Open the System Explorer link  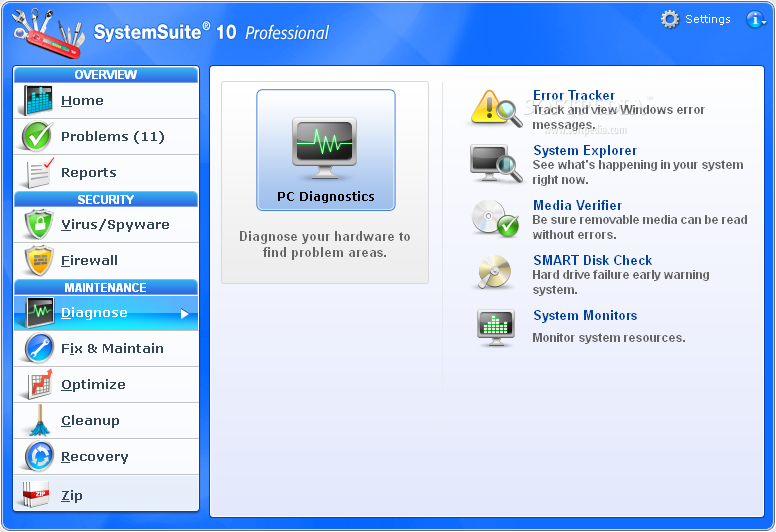click(585, 150)
